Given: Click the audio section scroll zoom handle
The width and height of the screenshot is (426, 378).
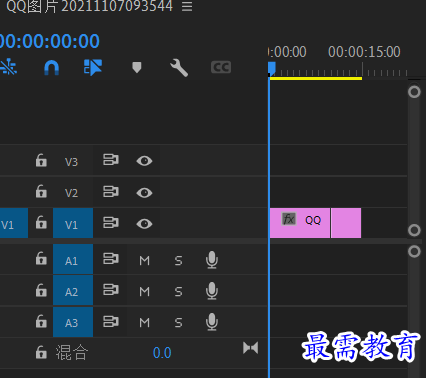Looking at the screenshot, I should tap(414, 251).
